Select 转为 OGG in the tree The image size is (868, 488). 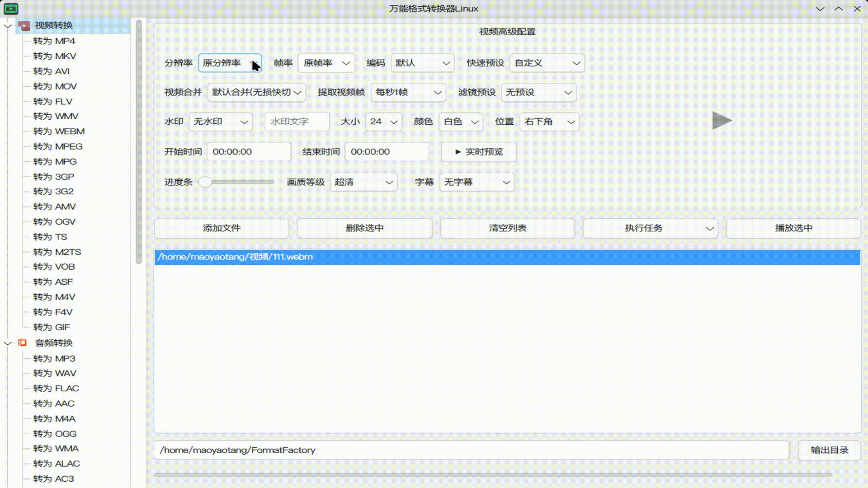click(55, 434)
